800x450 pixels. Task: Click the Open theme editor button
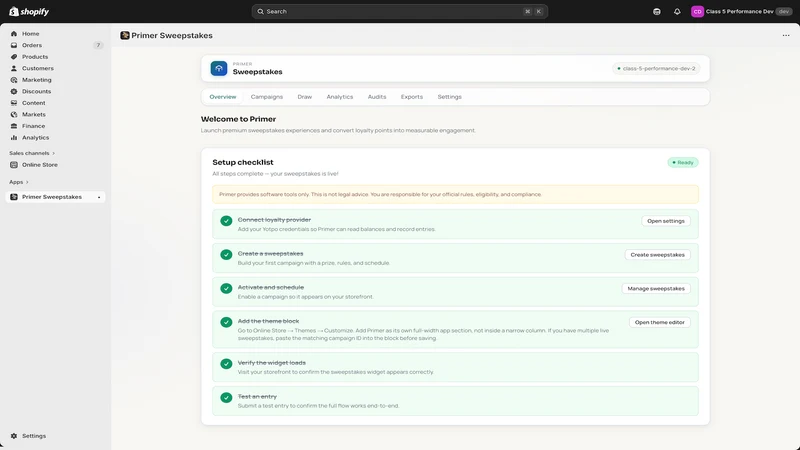[x=660, y=322]
